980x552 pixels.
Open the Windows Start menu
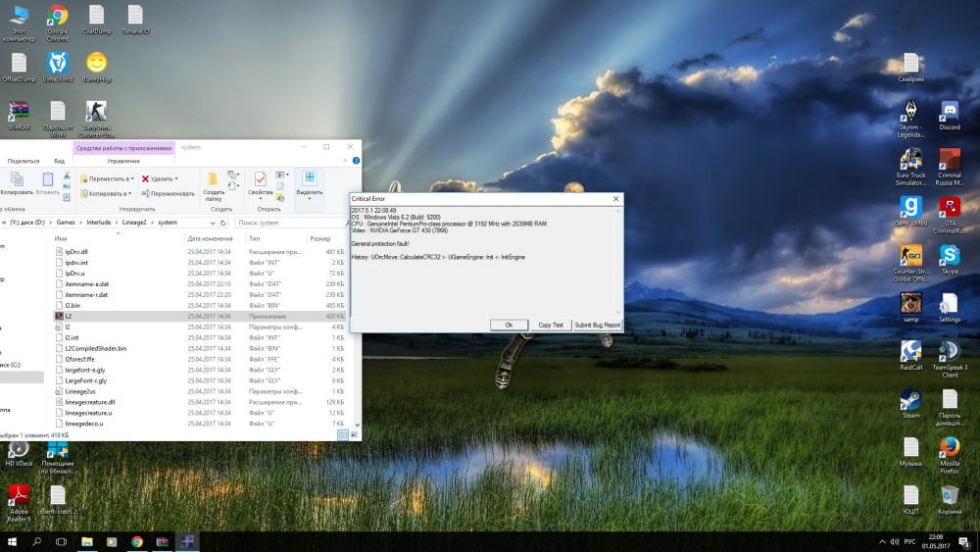(x=13, y=541)
